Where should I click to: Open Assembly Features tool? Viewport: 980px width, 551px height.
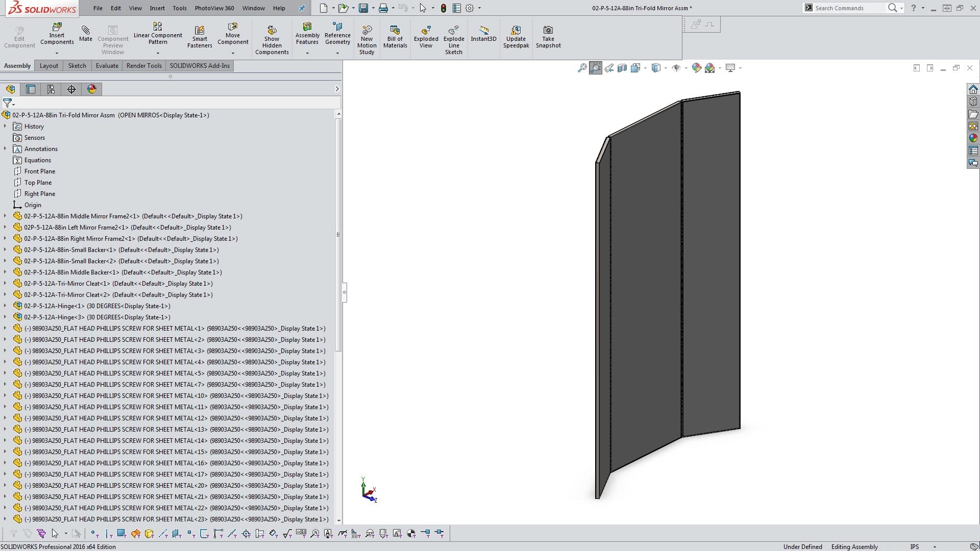[x=307, y=34]
